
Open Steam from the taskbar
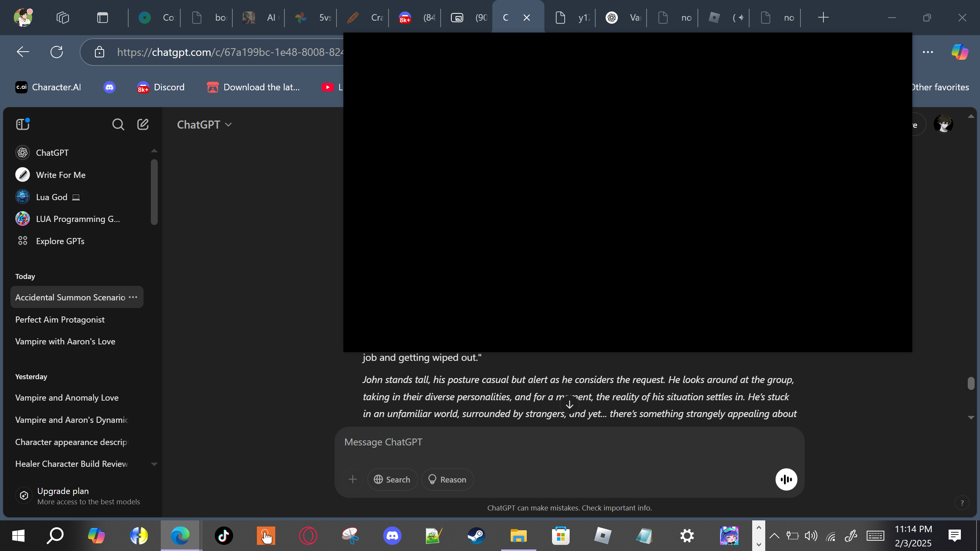pos(476,536)
